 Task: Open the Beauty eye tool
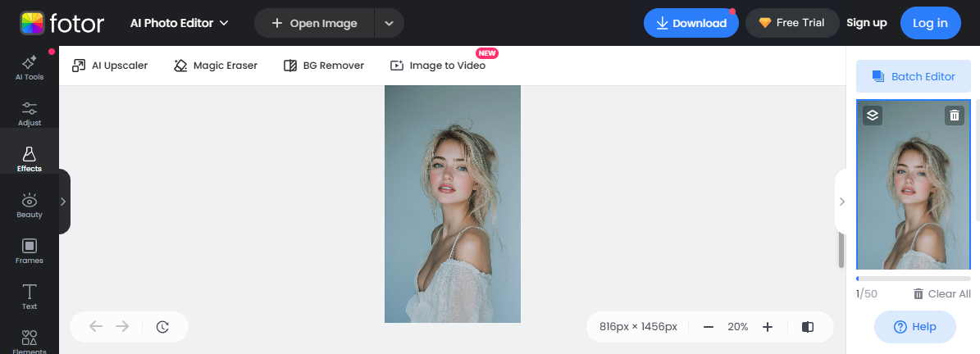29,205
